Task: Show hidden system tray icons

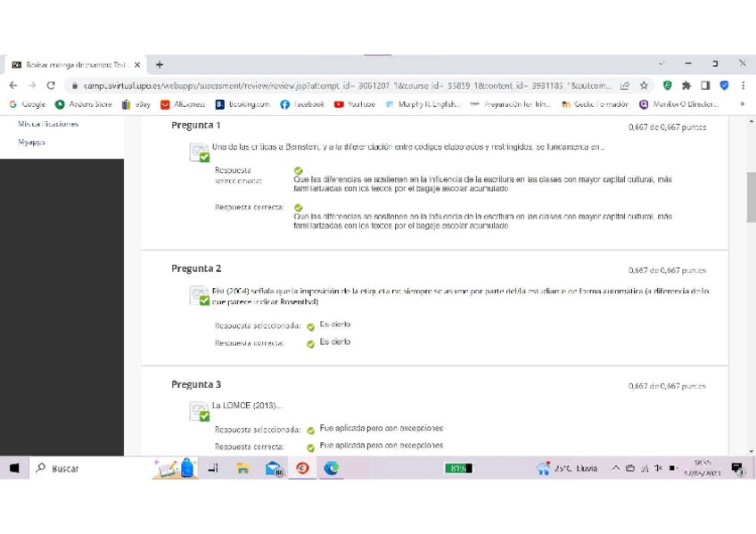Action: click(x=615, y=468)
